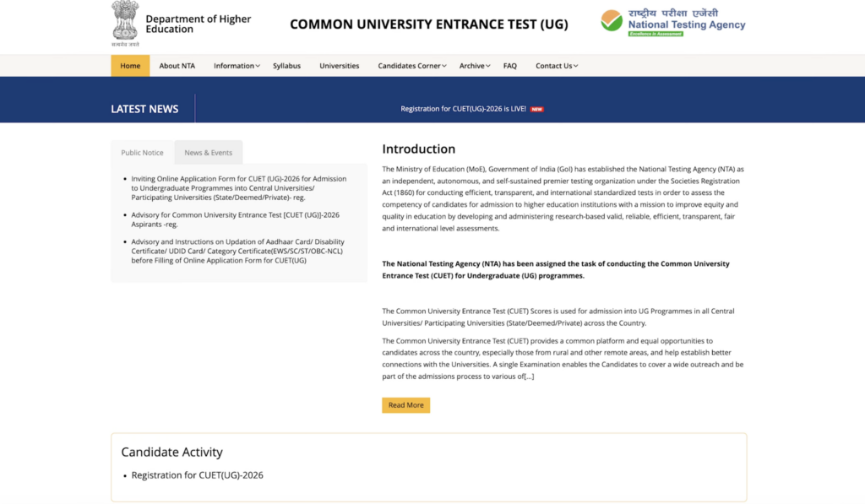The height and width of the screenshot is (504, 865).
Task: Expand the Information dropdown menu
Action: tap(236, 66)
